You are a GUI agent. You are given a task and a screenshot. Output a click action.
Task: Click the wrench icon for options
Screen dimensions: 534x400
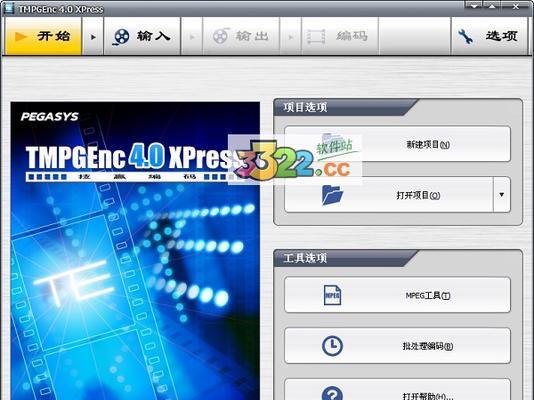(x=466, y=36)
